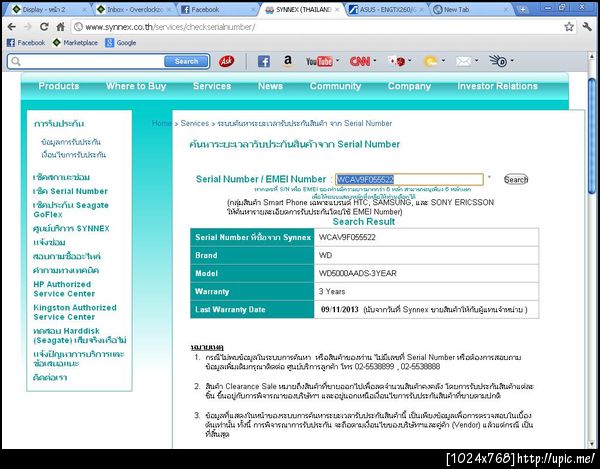
Task: Bookmark page with star icon
Action: [569, 26]
